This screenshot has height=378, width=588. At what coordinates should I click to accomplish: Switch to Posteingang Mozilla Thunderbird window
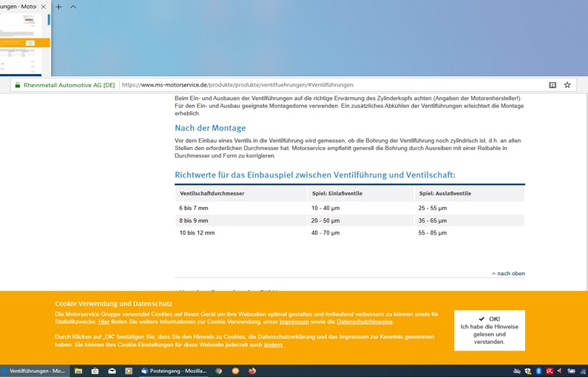[174, 371]
